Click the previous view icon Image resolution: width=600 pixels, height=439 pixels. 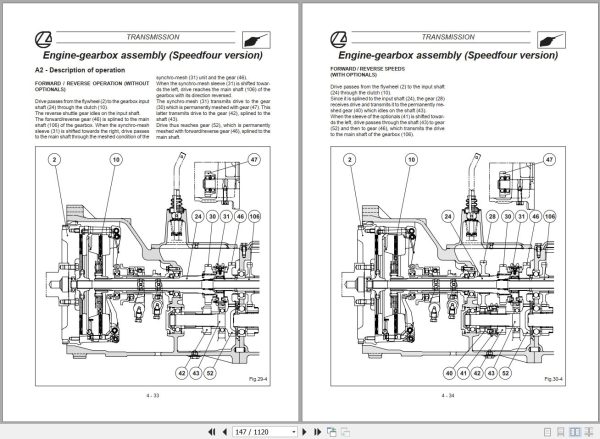click(x=332, y=432)
